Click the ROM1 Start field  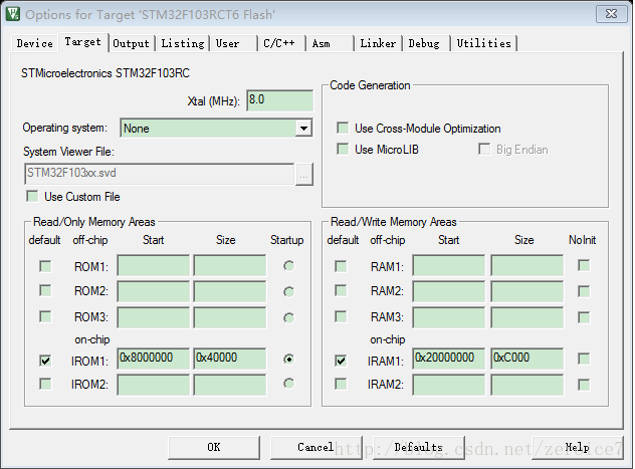pos(153,266)
